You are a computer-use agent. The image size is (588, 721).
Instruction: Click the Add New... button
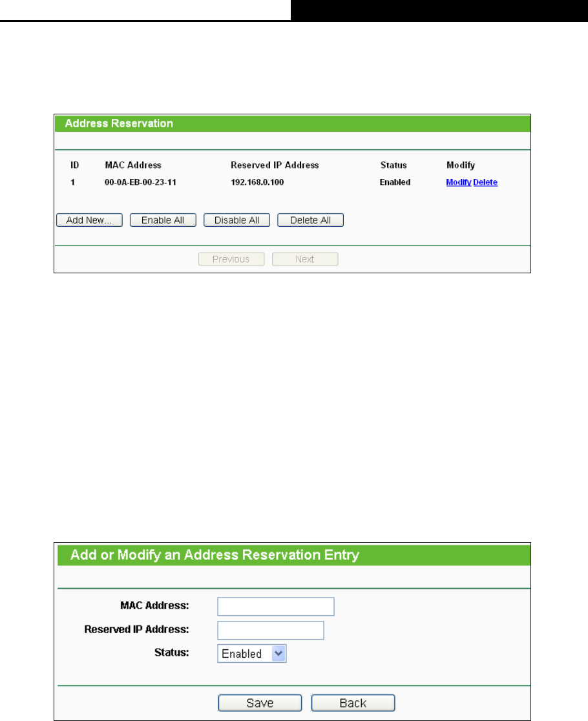[89, 220]
